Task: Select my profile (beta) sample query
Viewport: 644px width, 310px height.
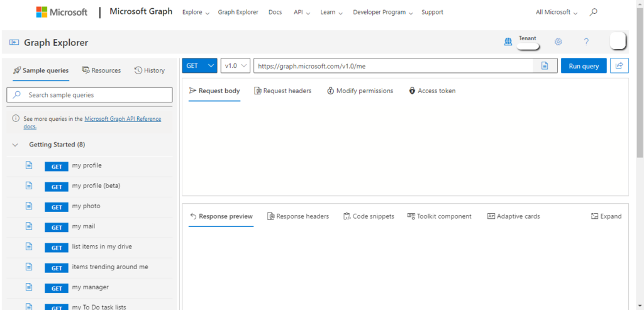Action: pyautogui.click(x=97, y=186)
